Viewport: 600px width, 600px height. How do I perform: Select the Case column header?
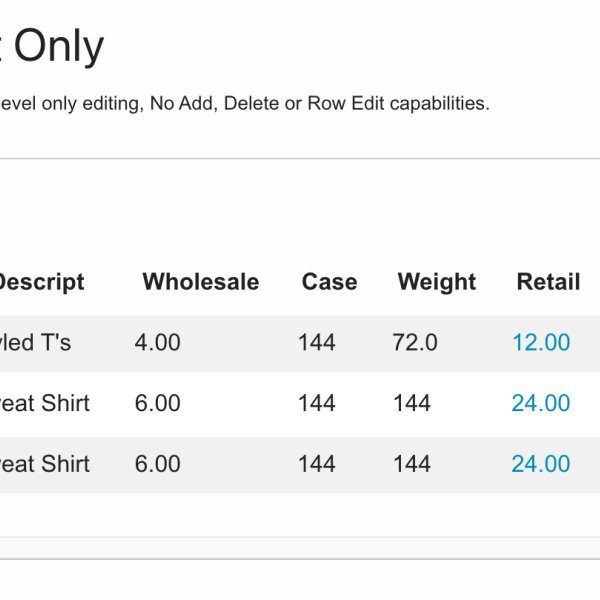329,282
